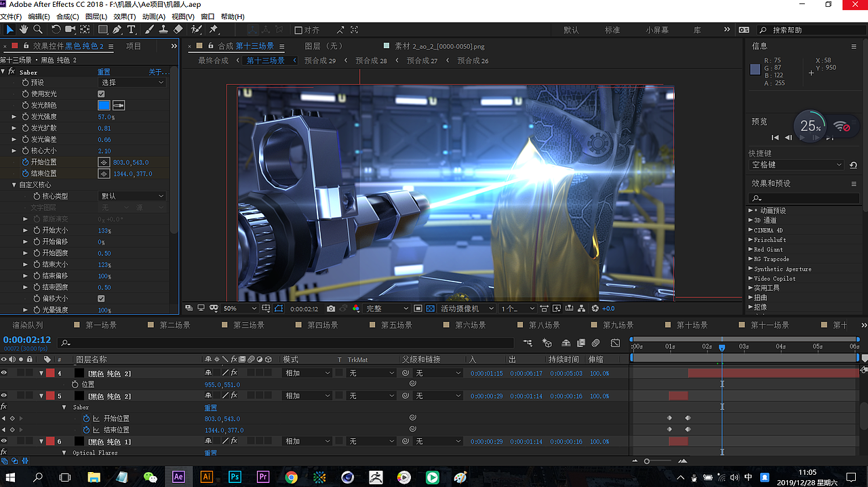Expand the 3D 通道 effects category
868x487 pixels.
[x=749, y=220]
